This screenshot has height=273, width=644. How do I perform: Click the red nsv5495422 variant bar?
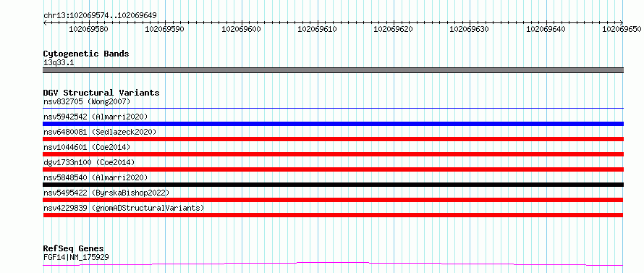(334, 200)
